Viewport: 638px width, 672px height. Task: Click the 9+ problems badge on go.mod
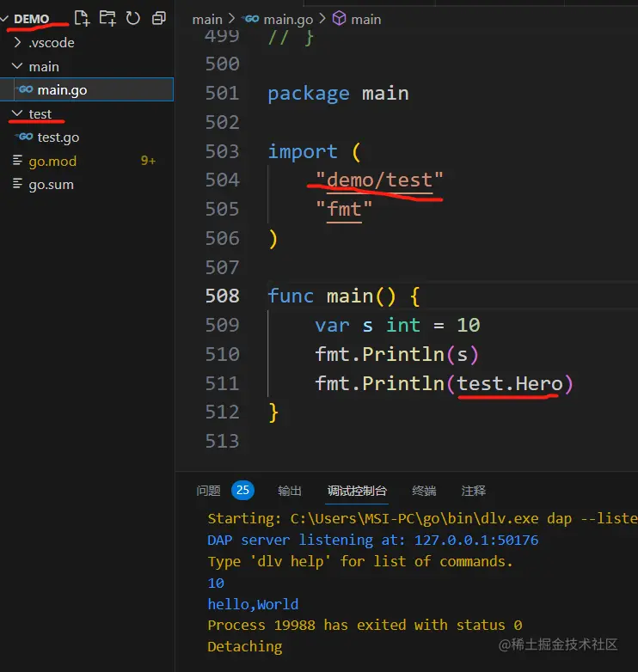click(x=148, y=161)
